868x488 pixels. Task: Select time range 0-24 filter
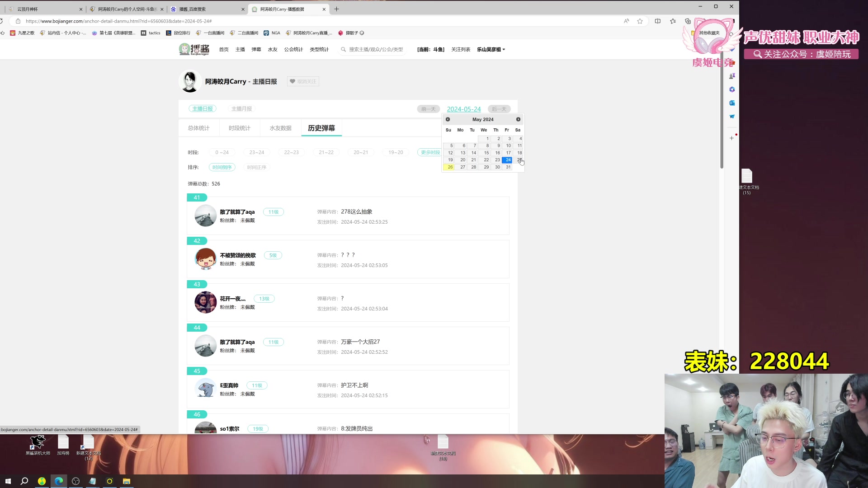[x=222, y=152]
